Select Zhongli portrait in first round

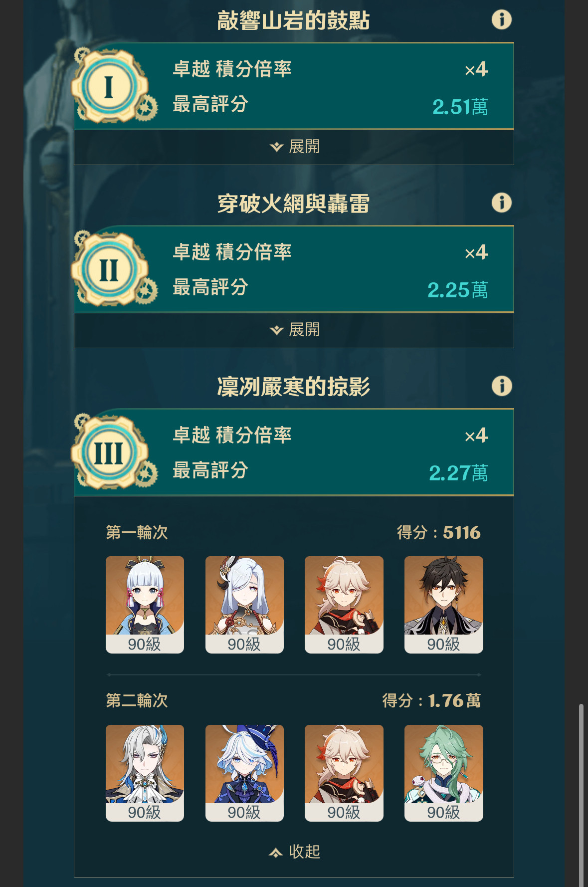[444, 605]
